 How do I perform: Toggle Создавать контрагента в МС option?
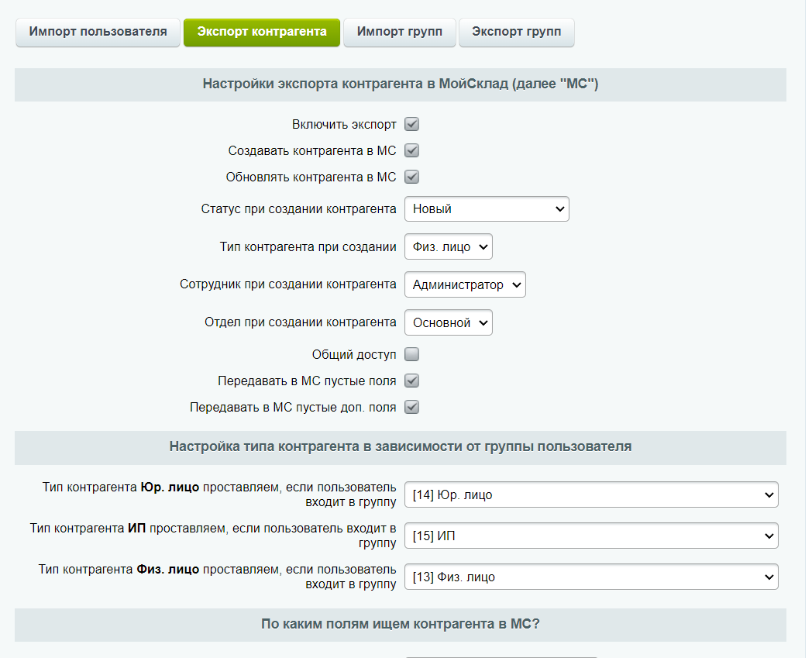tap(411, 150)
